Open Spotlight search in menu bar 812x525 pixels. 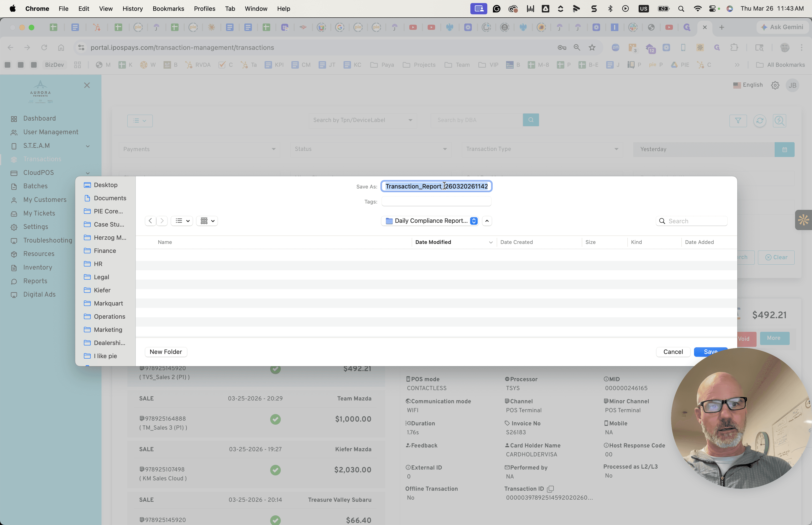[681, 8]
